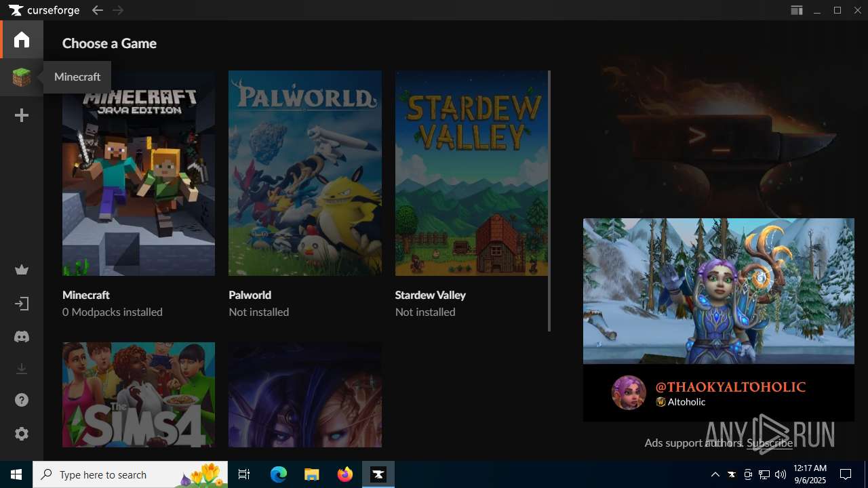Open the taskbar clock and date
The width and height of the screenshot is (868, 488).
(x=810, y=474)
